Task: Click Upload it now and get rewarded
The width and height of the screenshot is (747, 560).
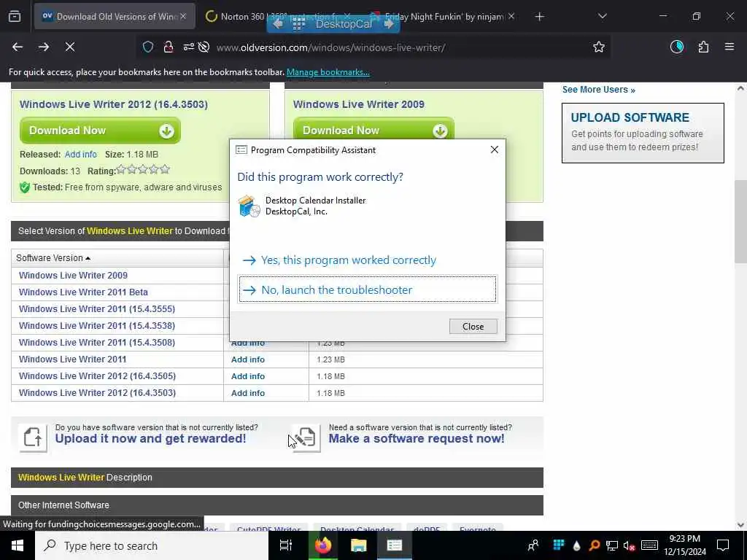Action: coord(150,438)
